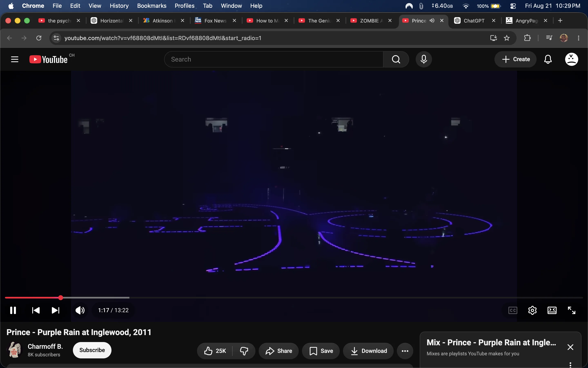Download the video

coord(368,351)
